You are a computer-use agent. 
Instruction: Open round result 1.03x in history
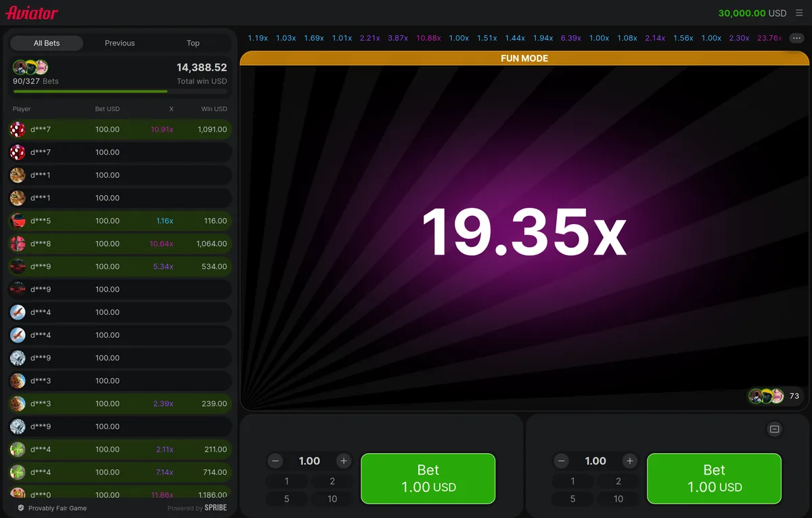[286, 39]
